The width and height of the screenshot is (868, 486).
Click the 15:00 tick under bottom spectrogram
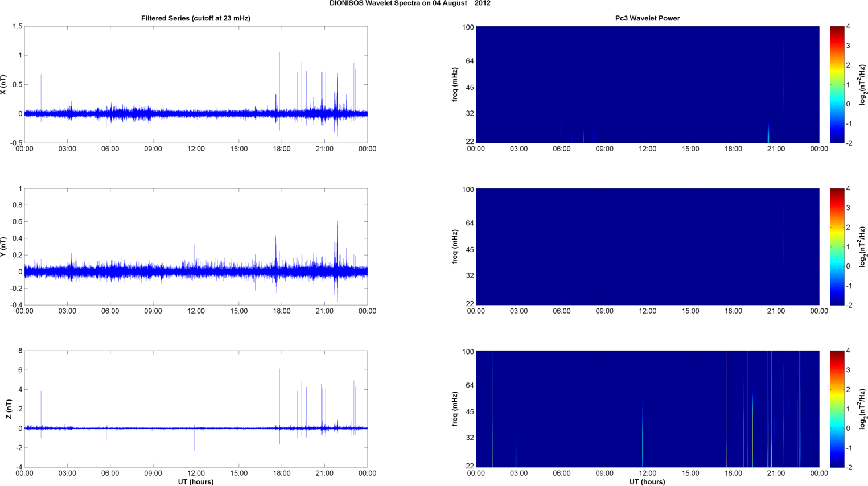[x=690, y=473]
